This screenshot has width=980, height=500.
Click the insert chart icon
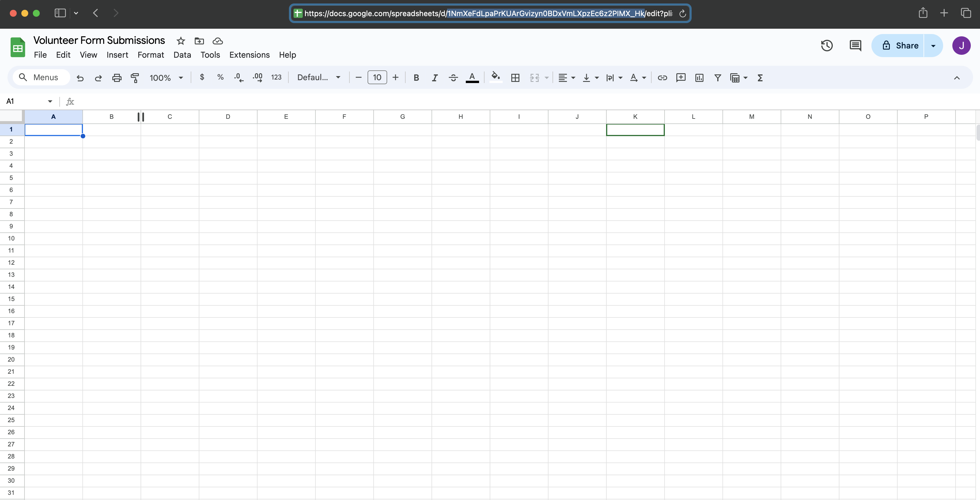tap(699, 78)
